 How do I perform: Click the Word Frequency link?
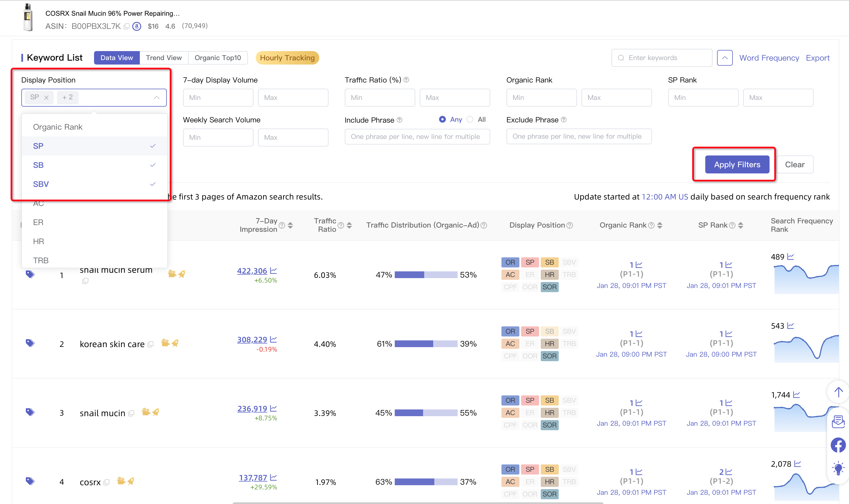click(770, 58)
